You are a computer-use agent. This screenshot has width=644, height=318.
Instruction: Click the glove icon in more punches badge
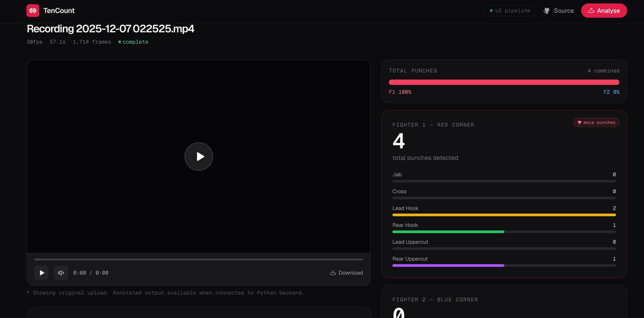579,123
